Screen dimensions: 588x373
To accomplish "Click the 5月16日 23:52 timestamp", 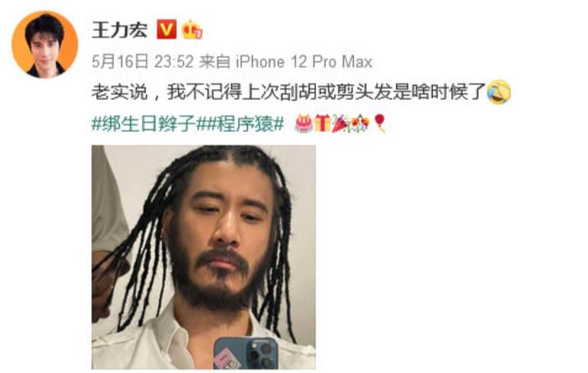I will (x=143, y=62).
